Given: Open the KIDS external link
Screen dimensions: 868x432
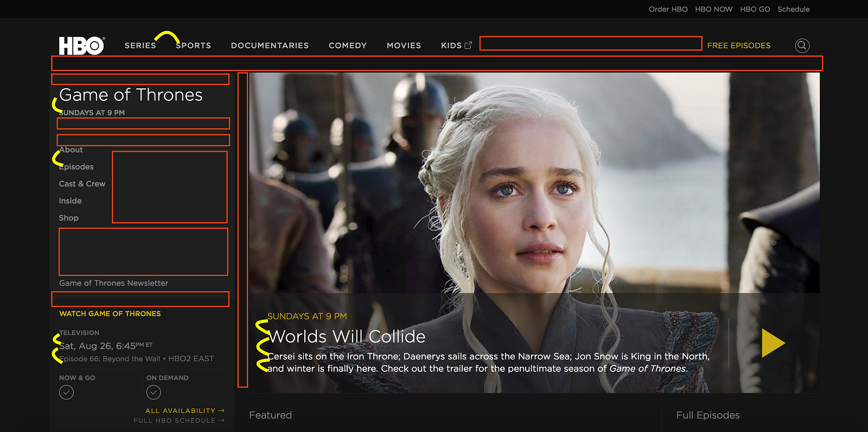Looking at the screenshot, I should [456, 46].
